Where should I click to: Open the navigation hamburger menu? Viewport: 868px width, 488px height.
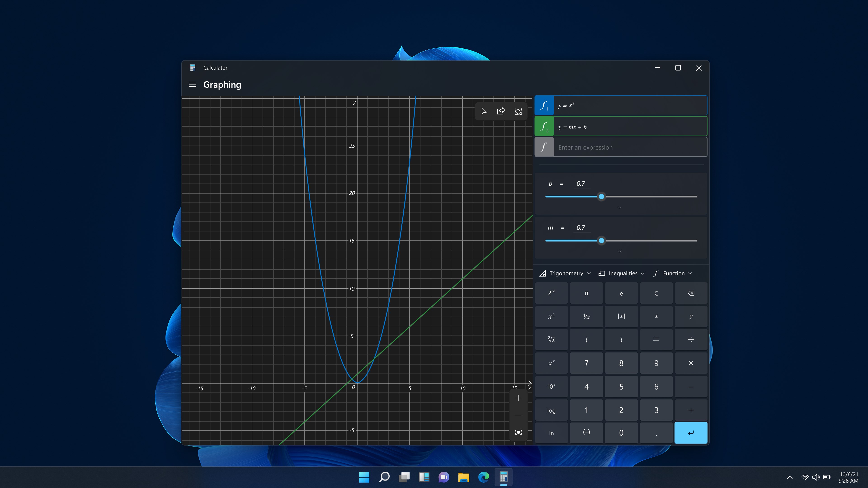coord(192,84)
